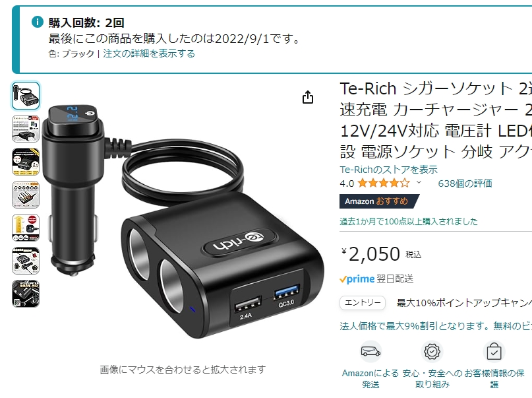Viewport: 532px width, 398px height.
Task: Click the customer info protection bag icon
Action: click(x=494, y=351)
